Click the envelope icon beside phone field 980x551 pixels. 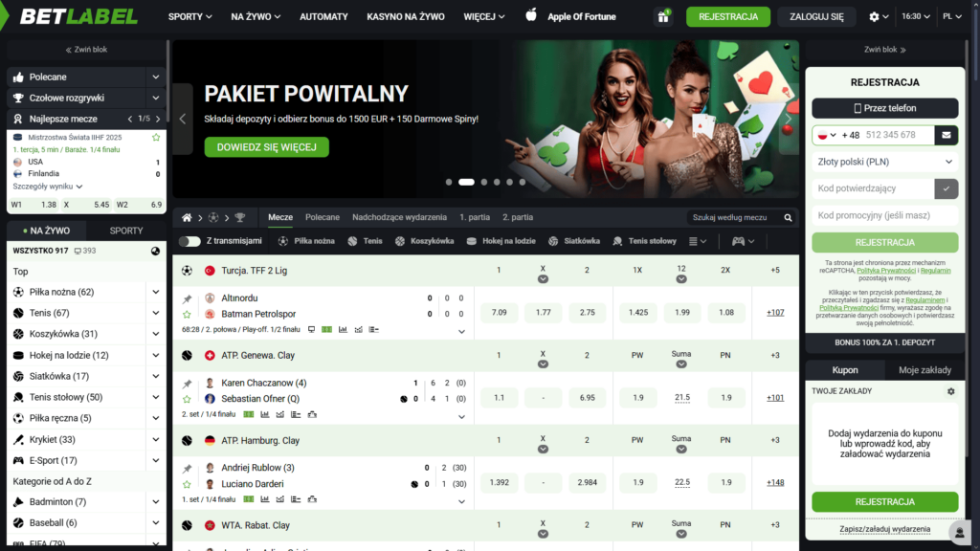click(x=946, y=135)
